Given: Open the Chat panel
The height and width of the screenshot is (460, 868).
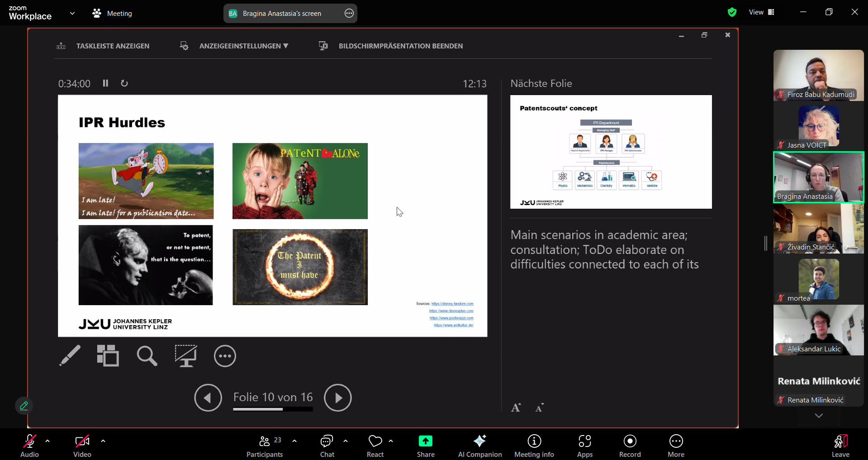Looking at the screenshot, I should point(327,446).
